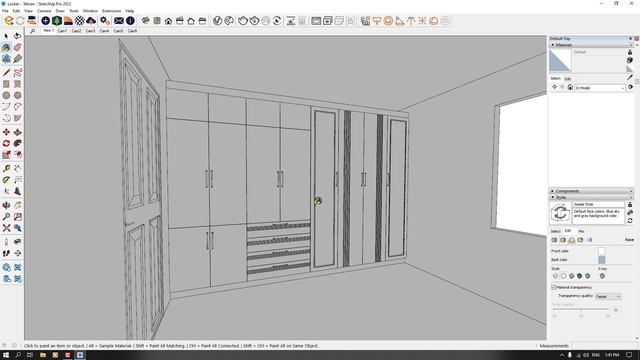Pick the Sample Paint eyedropper

630,77
